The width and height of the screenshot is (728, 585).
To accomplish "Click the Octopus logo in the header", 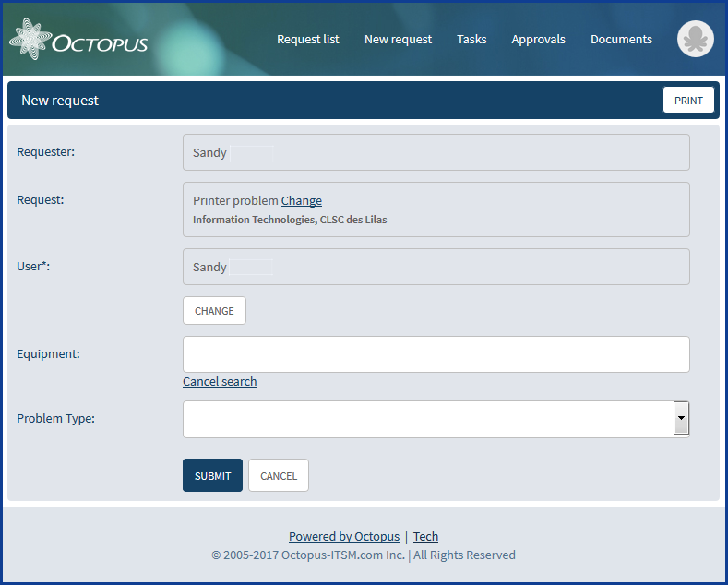I will 78,40.
